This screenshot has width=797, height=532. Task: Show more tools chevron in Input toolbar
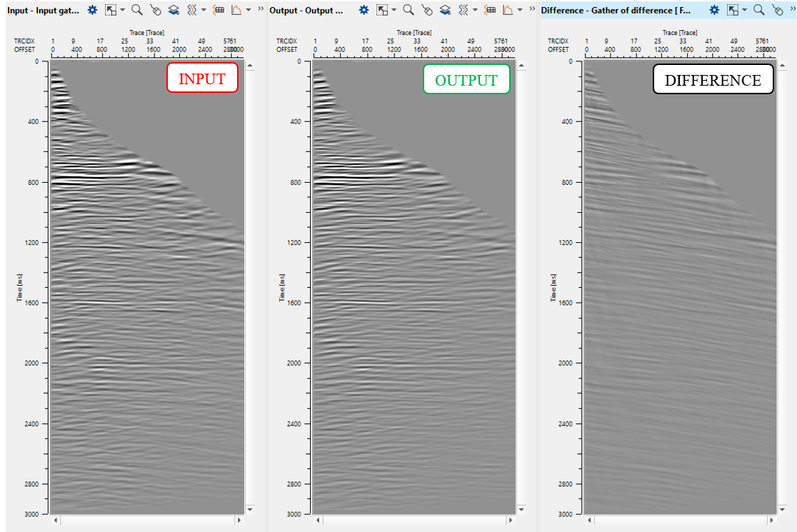261,10
